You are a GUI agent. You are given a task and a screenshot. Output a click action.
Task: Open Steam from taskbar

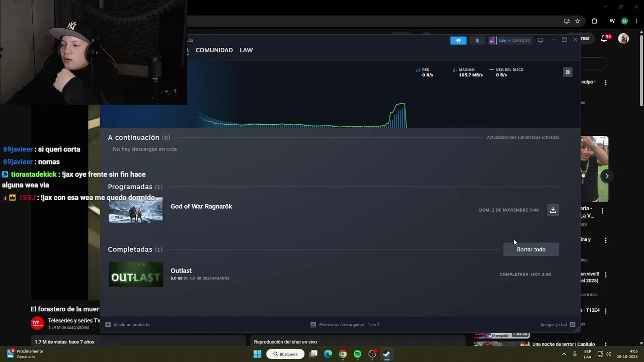point(386,354)
